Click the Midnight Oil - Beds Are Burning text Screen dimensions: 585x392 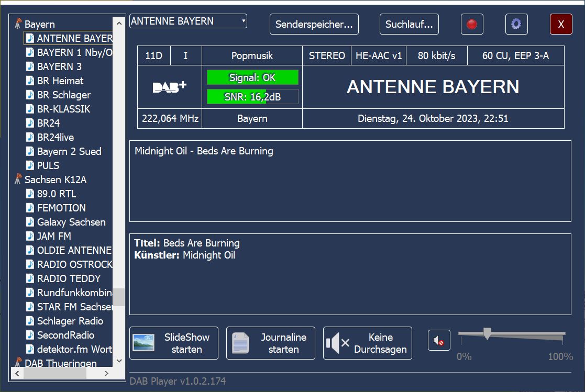point(204,151)
